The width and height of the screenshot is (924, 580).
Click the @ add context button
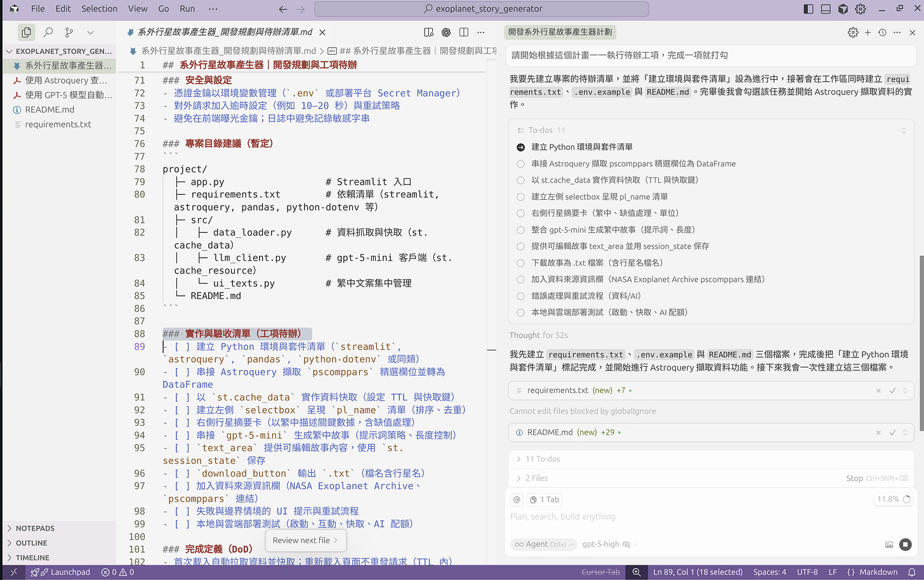pyautogui.click(x=517, y=499)
